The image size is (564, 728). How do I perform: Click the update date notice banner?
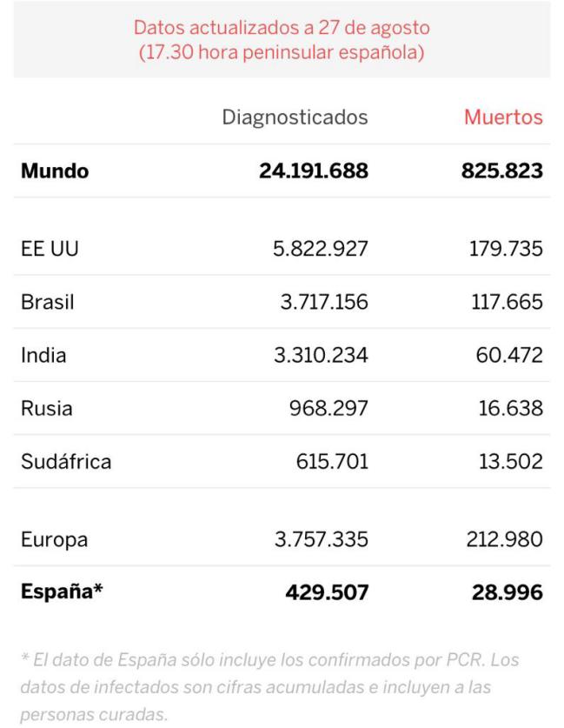tap(282, 40)
